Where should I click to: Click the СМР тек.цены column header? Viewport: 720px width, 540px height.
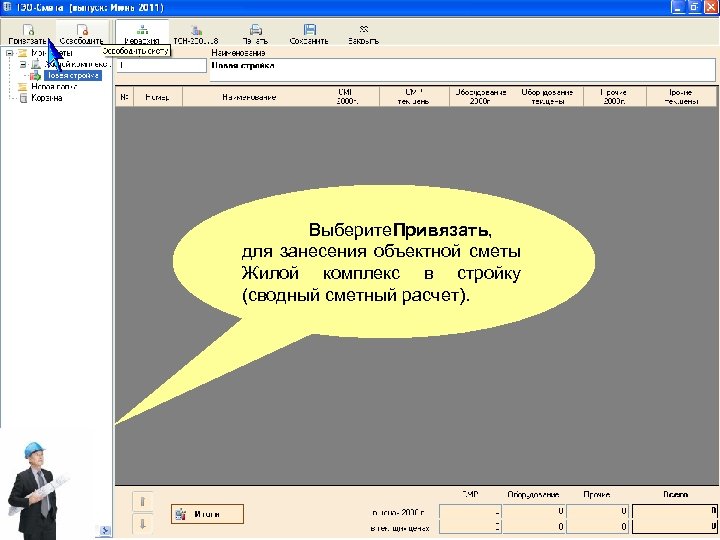(414, 97)
